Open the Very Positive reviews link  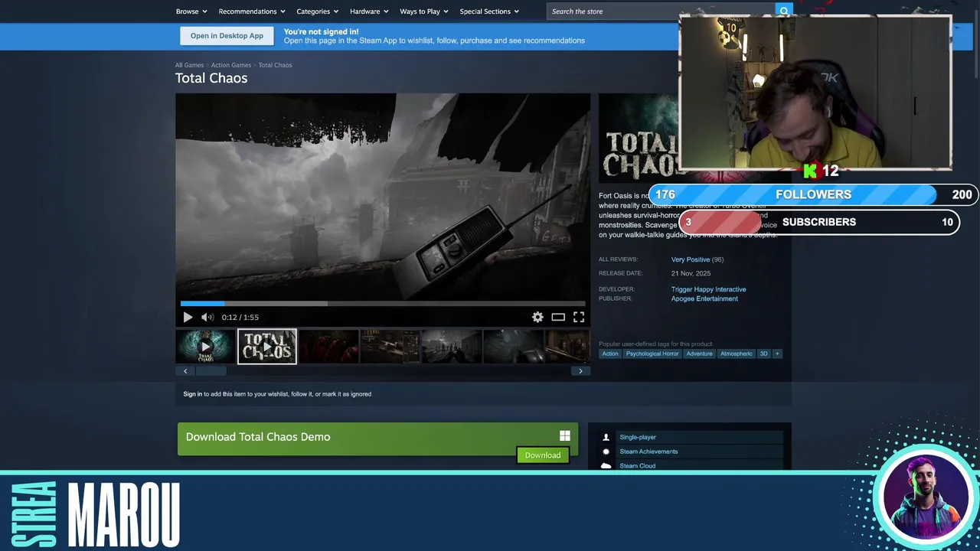pyautogui.click(x=691, y=259)
